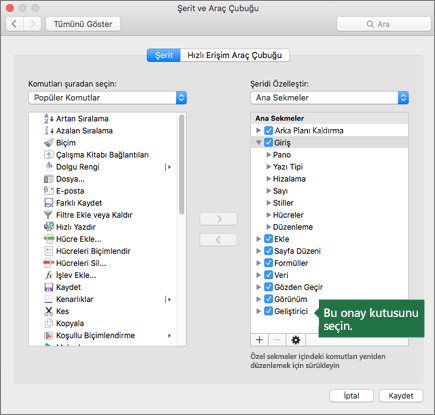435x415 pixels.
Task: Click the add-to-ribbon right arrow button
Action: 218,219
